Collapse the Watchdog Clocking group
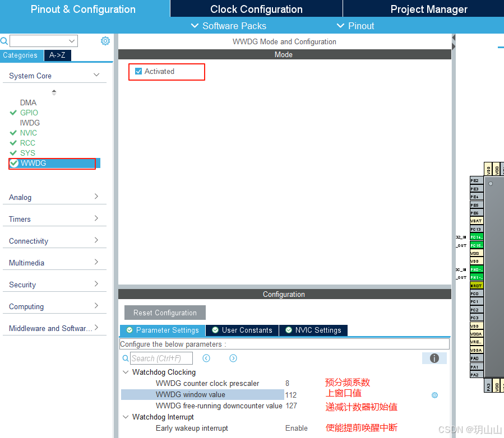The image size is (504, 438). pos(126,372)
